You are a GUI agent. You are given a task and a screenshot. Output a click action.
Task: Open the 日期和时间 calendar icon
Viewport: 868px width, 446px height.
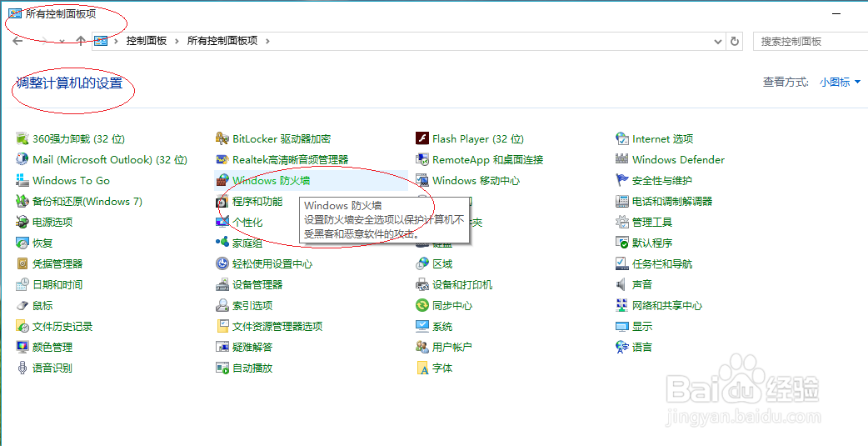[x=22, y=285]
